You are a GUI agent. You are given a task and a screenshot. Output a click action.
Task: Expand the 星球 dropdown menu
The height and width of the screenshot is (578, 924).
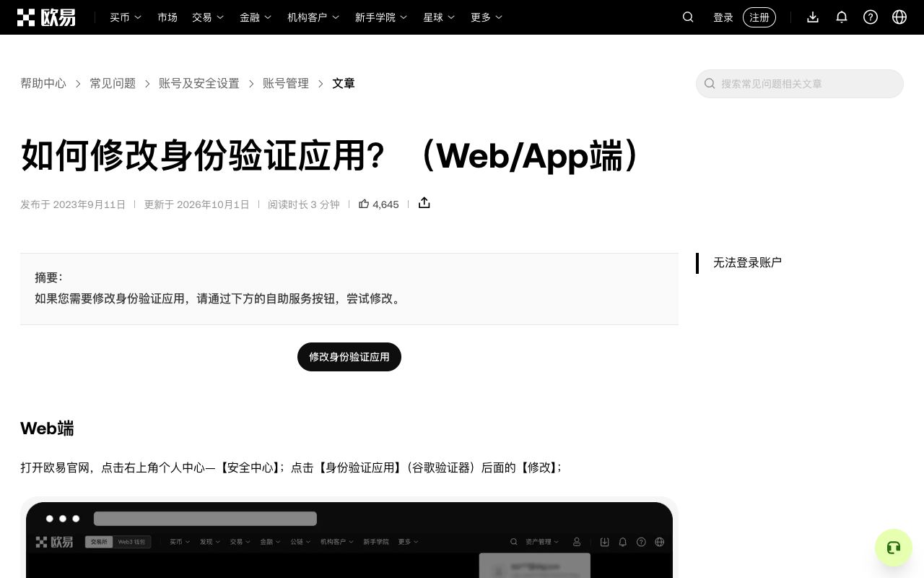tap(439, 17)
